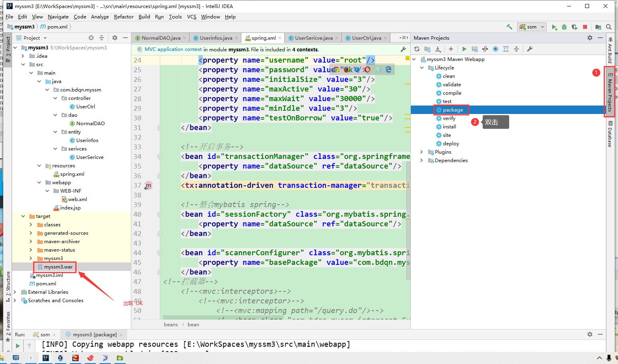
Task: Collapse the webapp folder
Action: coord(39,183)
